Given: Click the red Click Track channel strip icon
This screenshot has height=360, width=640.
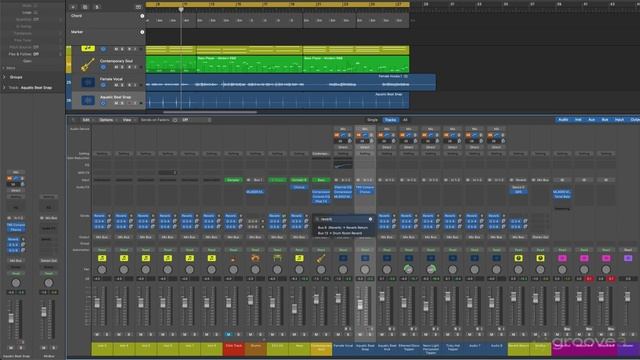Looking at the screenshot, I should coord(233,258).
